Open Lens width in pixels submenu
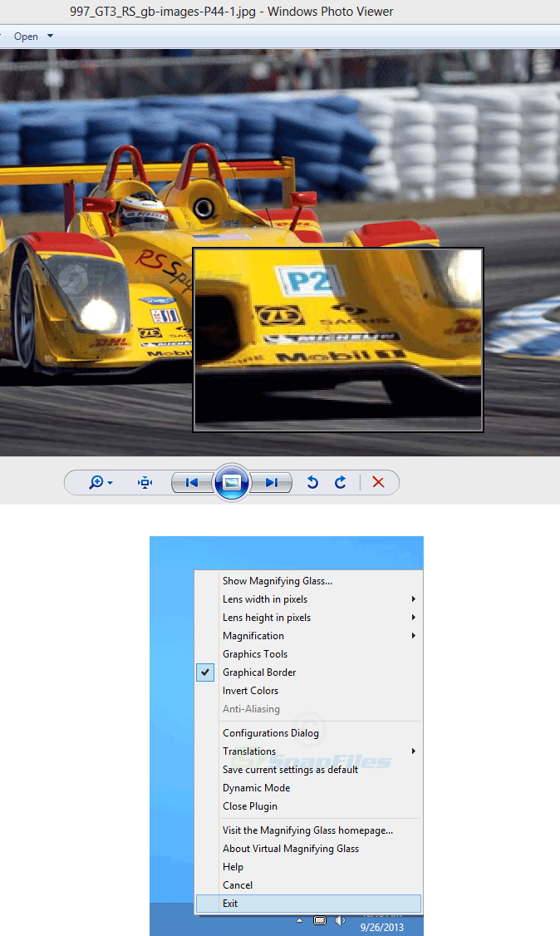 coord(265,599)
